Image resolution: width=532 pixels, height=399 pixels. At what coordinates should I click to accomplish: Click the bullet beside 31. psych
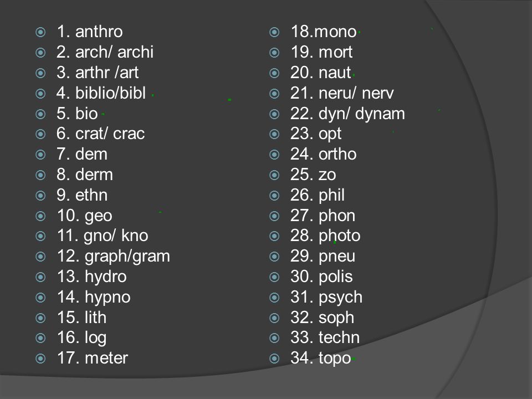point(274,298)
